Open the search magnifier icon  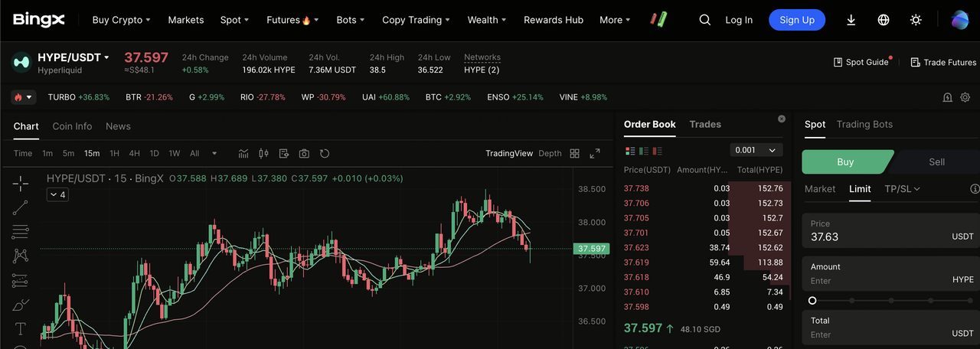pyautogui.click(x=704, y=20)
